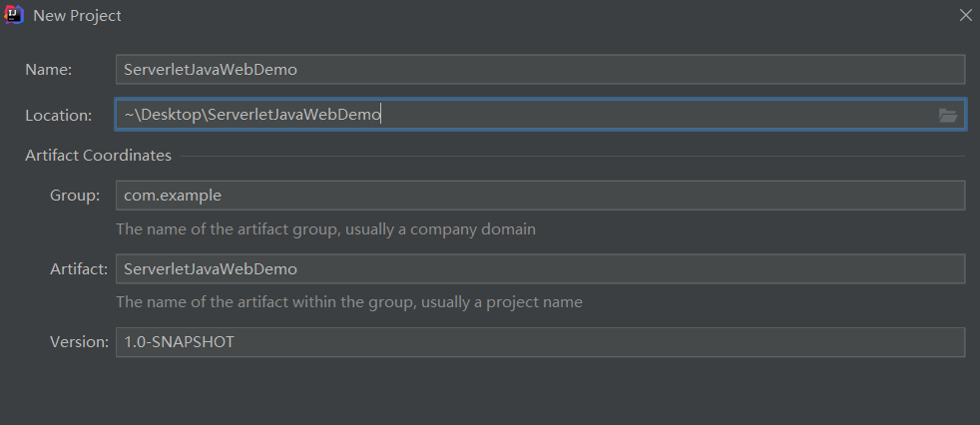
Task: Close the New Project dialog
Action: click(966, 16)
